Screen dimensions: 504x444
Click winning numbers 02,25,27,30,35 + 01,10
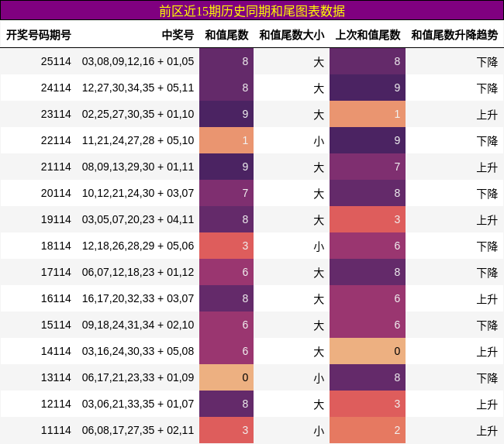click(x=138, y=114)
